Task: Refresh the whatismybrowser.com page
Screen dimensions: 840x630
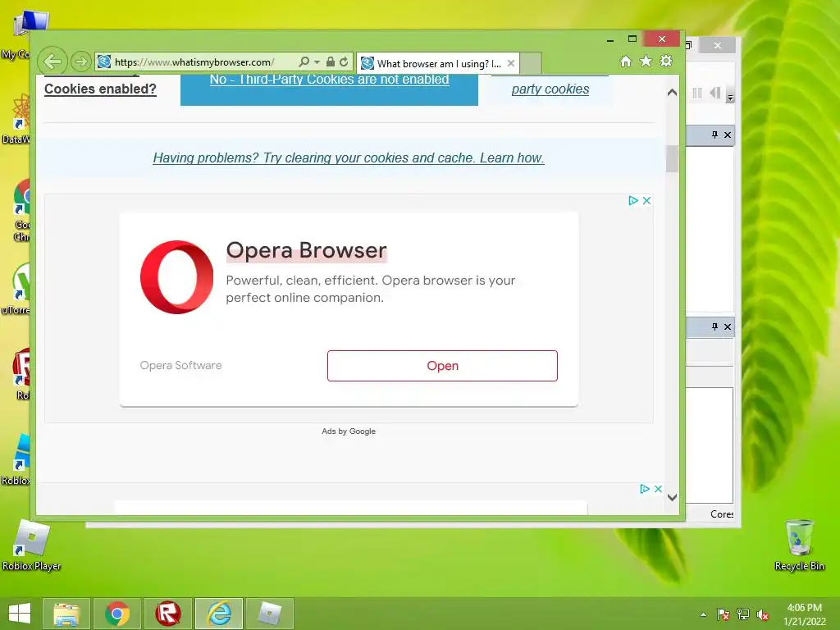Action: (344, 62)
